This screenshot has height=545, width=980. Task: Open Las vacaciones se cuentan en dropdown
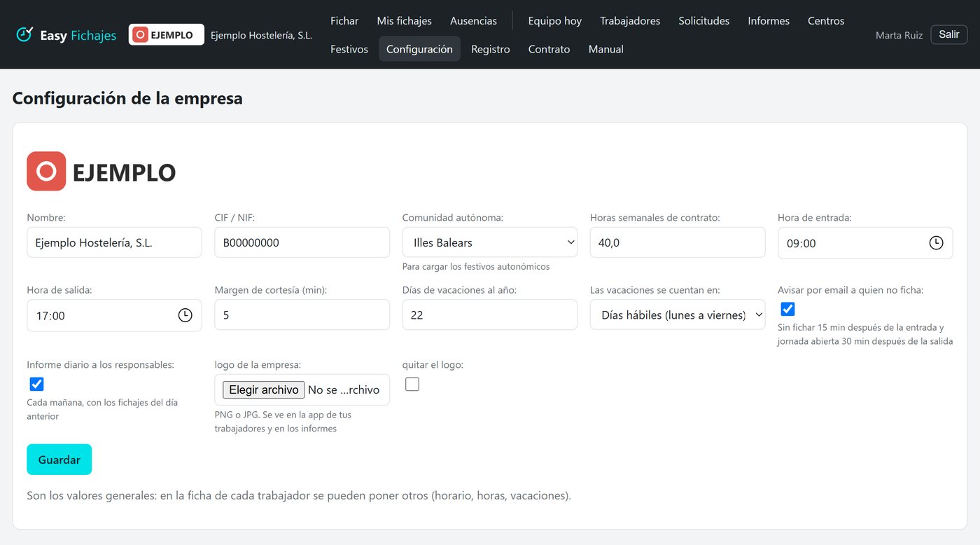(x=678, y=315)
